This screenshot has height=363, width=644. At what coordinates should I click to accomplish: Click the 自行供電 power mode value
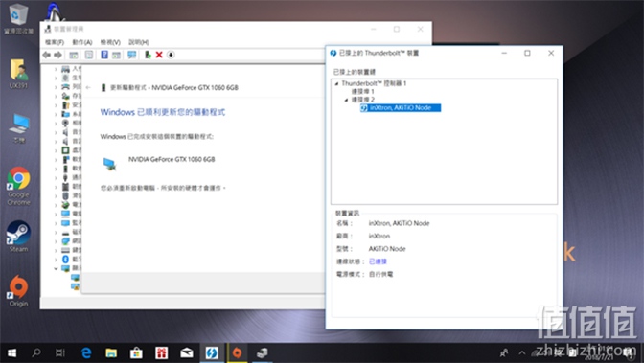pyautogui.click(x=380, y=274)
